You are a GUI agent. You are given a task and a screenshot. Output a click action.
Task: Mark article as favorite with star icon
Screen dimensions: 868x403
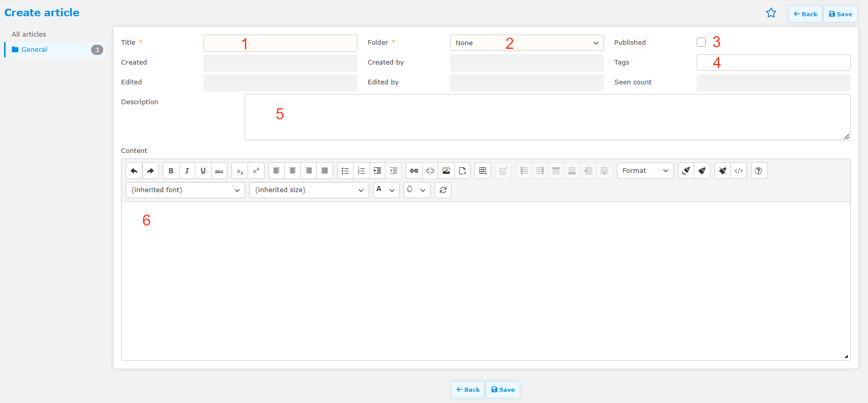771,13
